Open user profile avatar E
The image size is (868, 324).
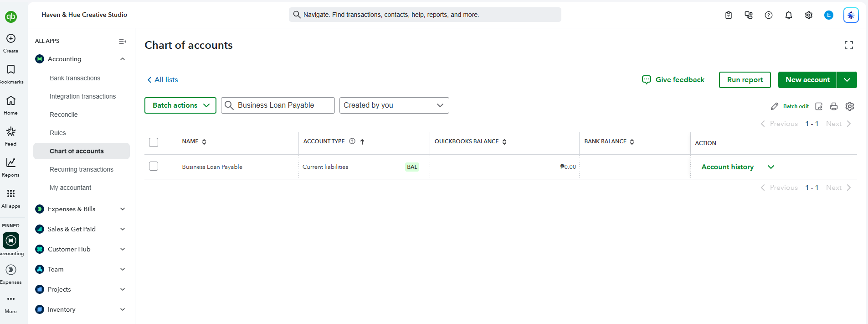point(829,15)
